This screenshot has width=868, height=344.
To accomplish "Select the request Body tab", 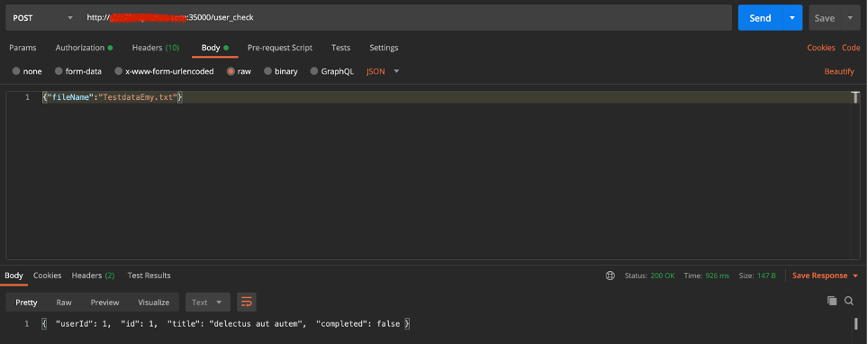I will pos(215,48).
